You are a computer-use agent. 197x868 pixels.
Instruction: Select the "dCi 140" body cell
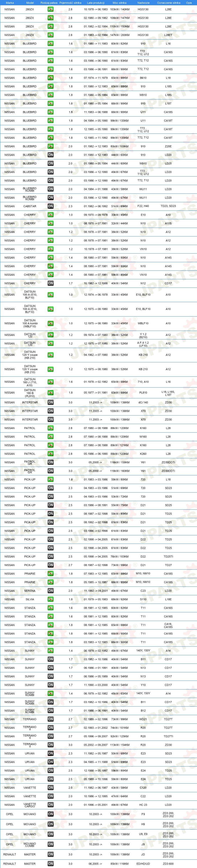pyautogui.click(x=143, y=402)
